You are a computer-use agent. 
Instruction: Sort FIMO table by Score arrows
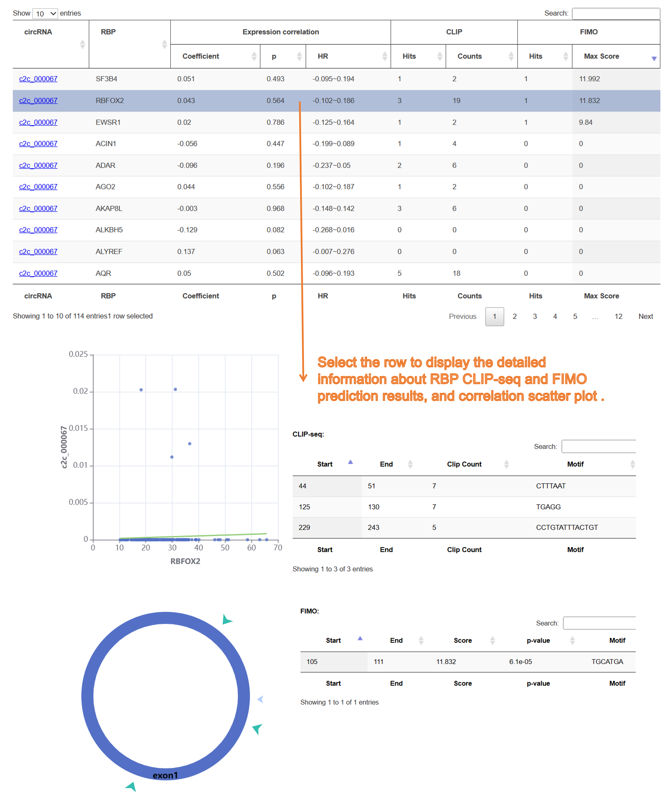(x=492, y=640)
